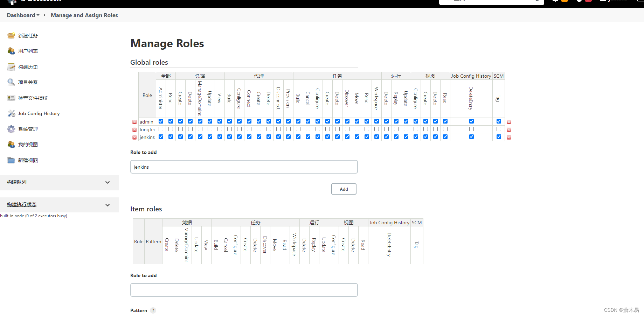Click the 项目关系 magnifier icon
The height and width of the screenshot is (316, 644).
pos(11,82)
